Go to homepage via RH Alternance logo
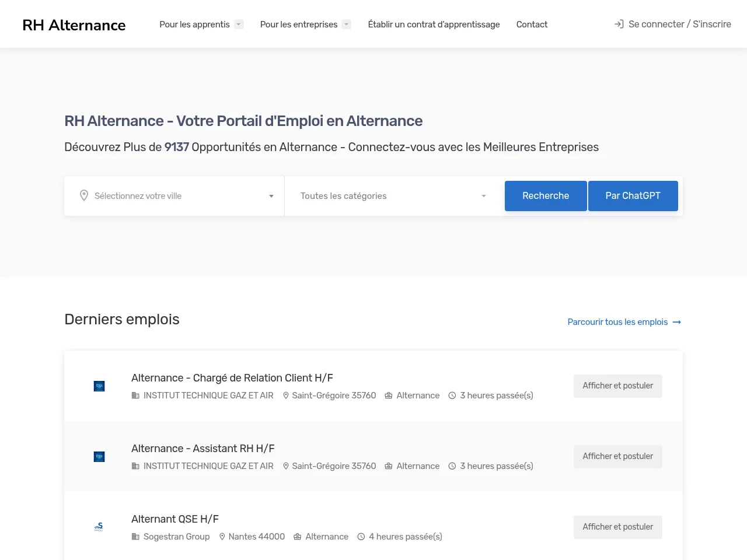The width and height of the screenshot is (747, 560). pos(74,25)
